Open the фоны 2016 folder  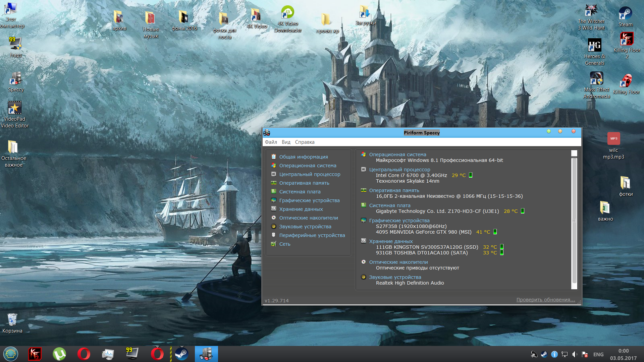click(x=184, y=20)
